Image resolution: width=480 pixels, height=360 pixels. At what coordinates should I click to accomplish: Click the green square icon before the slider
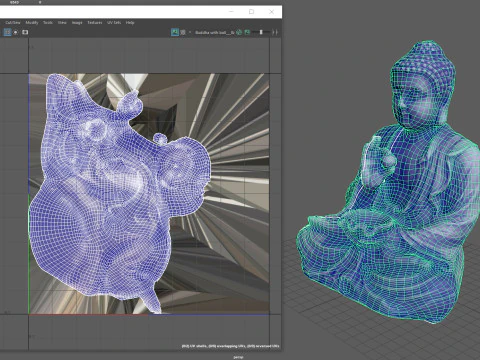coord(247,32)
